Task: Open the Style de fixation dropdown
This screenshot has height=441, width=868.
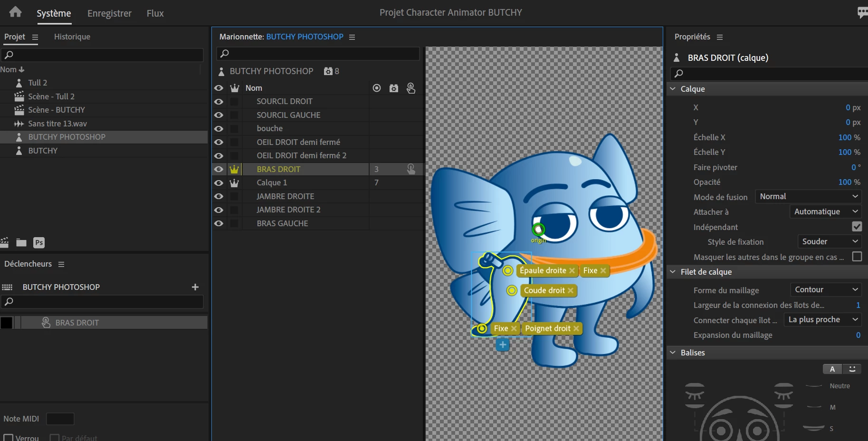Action: coord(830,242)
